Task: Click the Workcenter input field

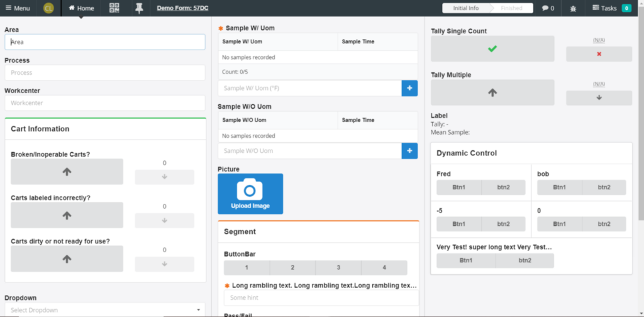Action: 105,103
